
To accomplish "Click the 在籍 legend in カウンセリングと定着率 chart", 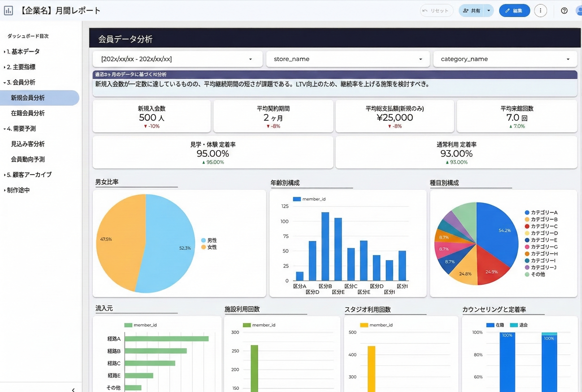I will (x=495, y=325).
